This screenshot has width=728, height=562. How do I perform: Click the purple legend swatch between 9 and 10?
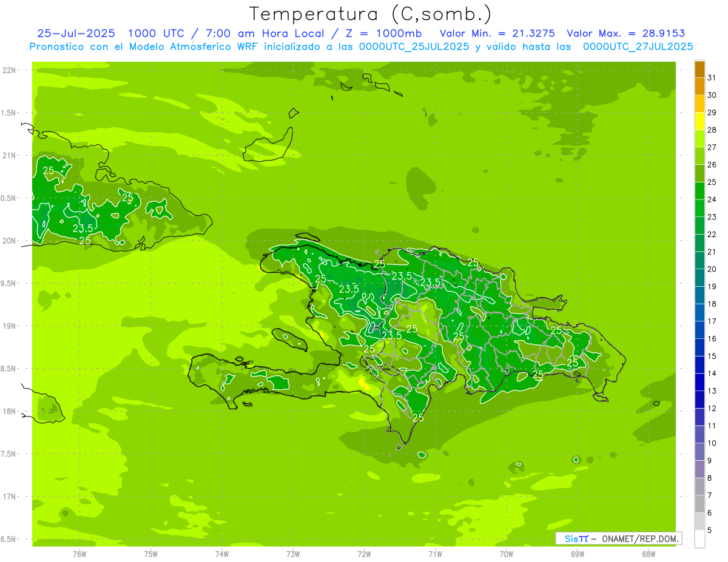[699, 452]
